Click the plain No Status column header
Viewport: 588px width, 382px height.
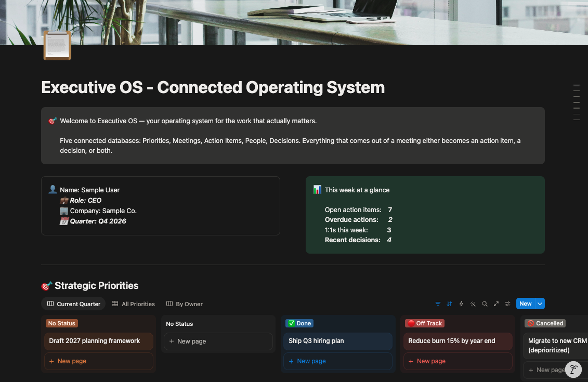179,324
